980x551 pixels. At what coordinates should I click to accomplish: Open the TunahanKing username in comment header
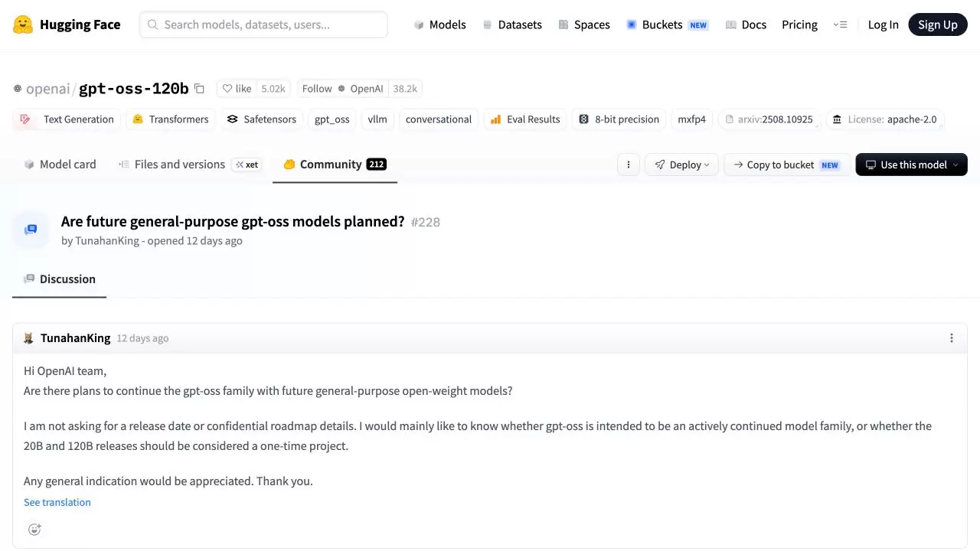[x=75, y=338]
